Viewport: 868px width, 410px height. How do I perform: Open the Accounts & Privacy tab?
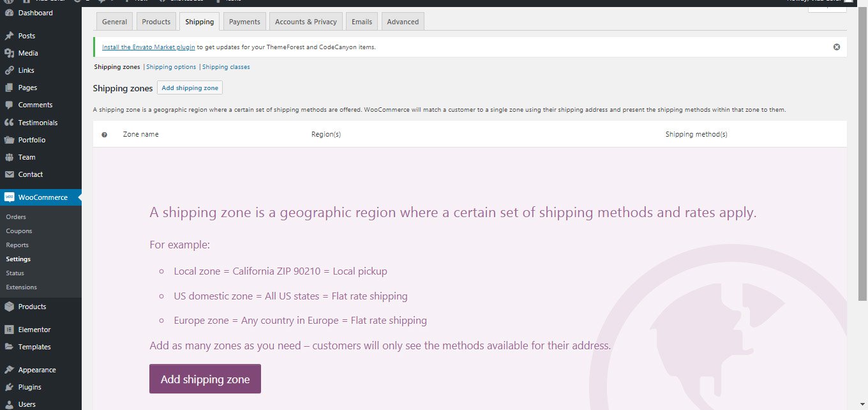(x=306, y=22)
